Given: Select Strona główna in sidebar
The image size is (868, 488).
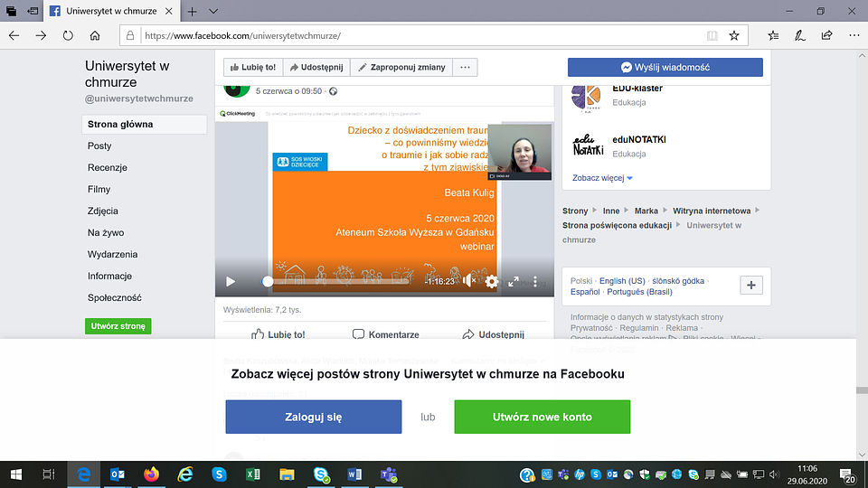Looking at the screenshot, I should (x=145, y=125).
